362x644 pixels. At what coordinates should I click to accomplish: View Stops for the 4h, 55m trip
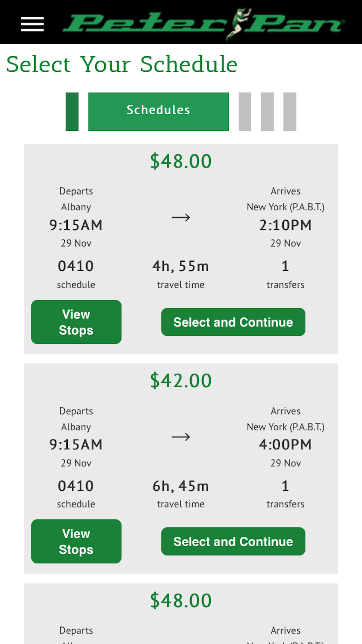[76, 322]
